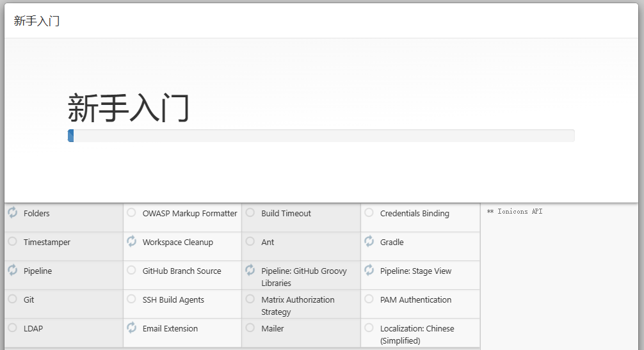Click the sync icon beside Email Extension

coord(131,327)
